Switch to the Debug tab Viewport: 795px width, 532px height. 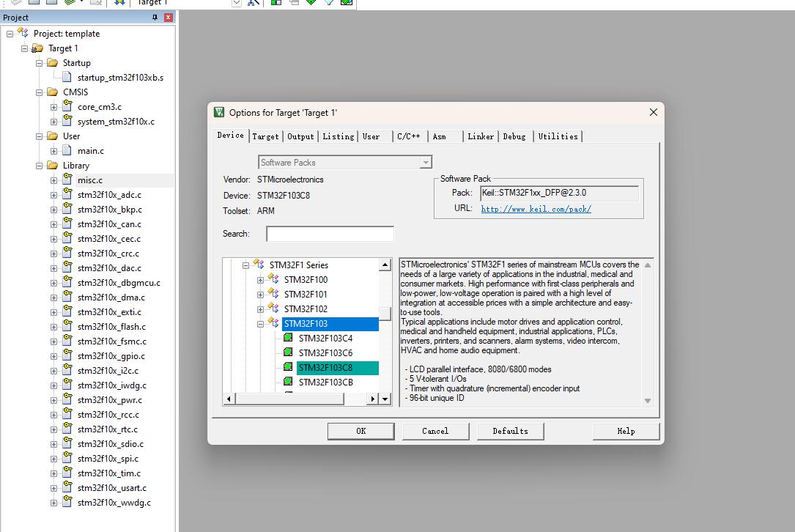point(514,136)
